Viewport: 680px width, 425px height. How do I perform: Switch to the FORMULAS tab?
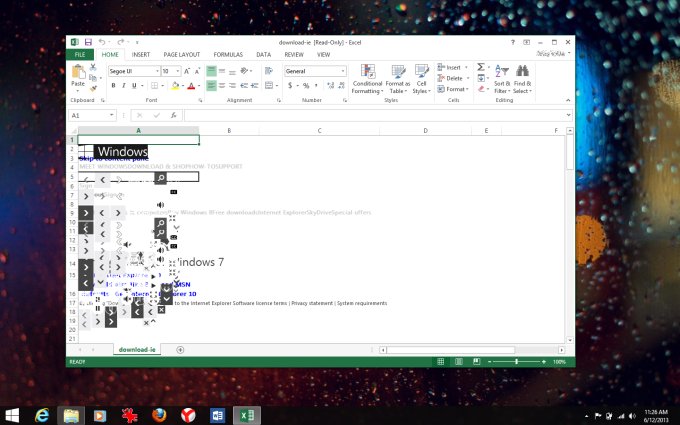(x=228, y=55)
